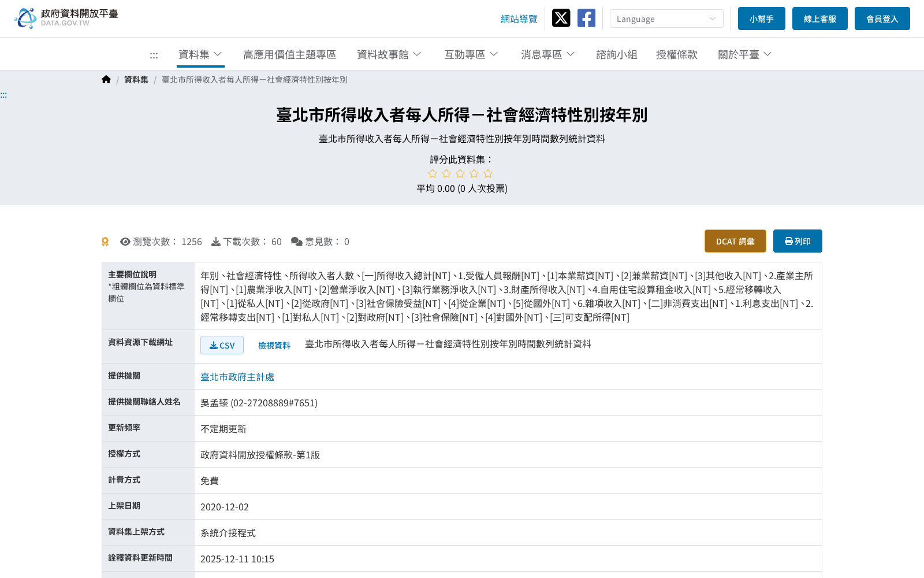
Task: Click the 計費方式 value 免費
Action: (x=210, y=481)
